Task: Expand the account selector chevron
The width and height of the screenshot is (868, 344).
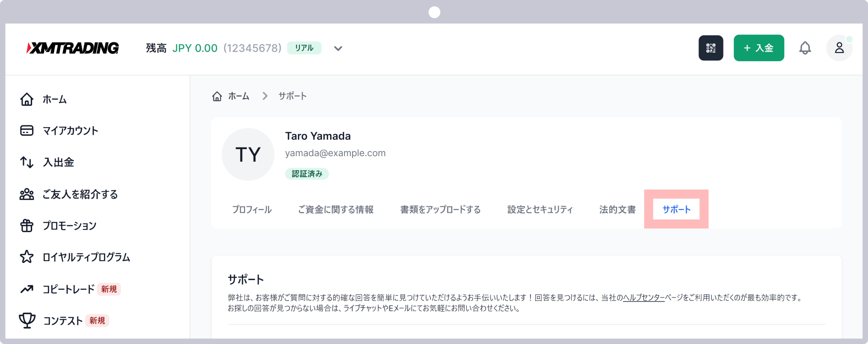Action: click(x=338, y=48)
